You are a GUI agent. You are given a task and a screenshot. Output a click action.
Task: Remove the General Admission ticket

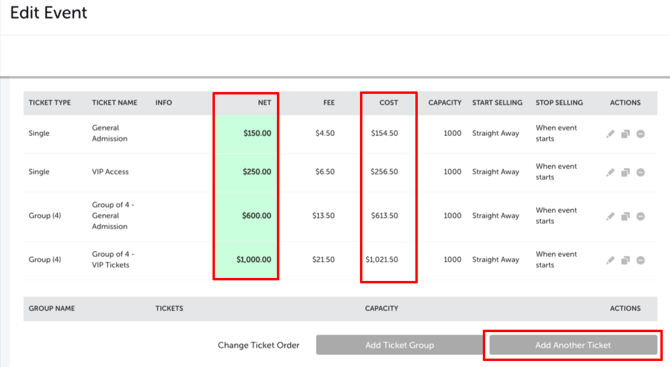click(x=640, y=134)
